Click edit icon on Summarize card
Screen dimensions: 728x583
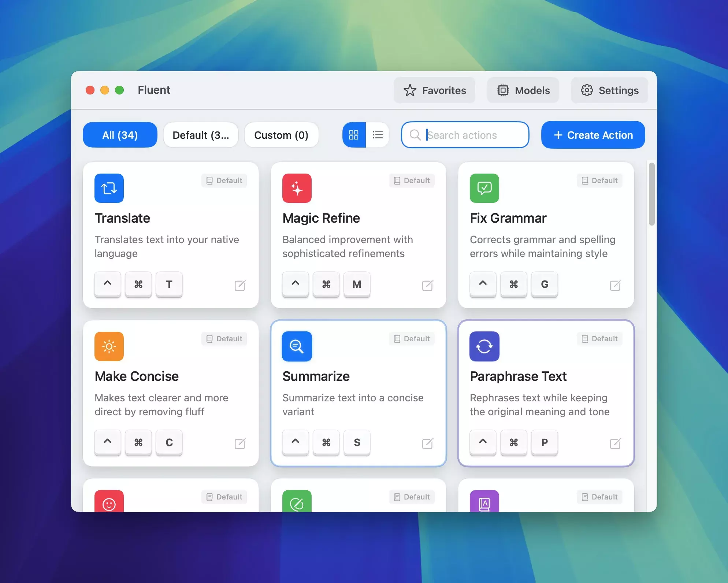click(427, 443)
